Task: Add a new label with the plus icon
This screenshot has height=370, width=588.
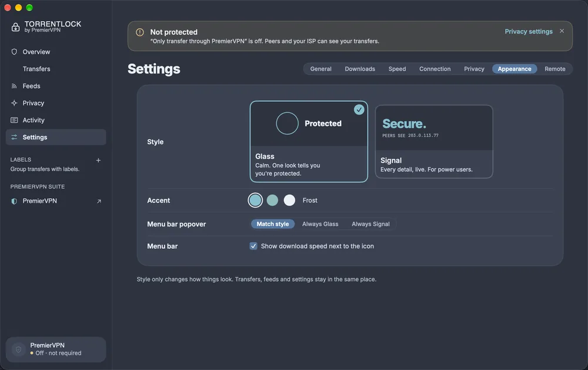Action: coord(98,160)
